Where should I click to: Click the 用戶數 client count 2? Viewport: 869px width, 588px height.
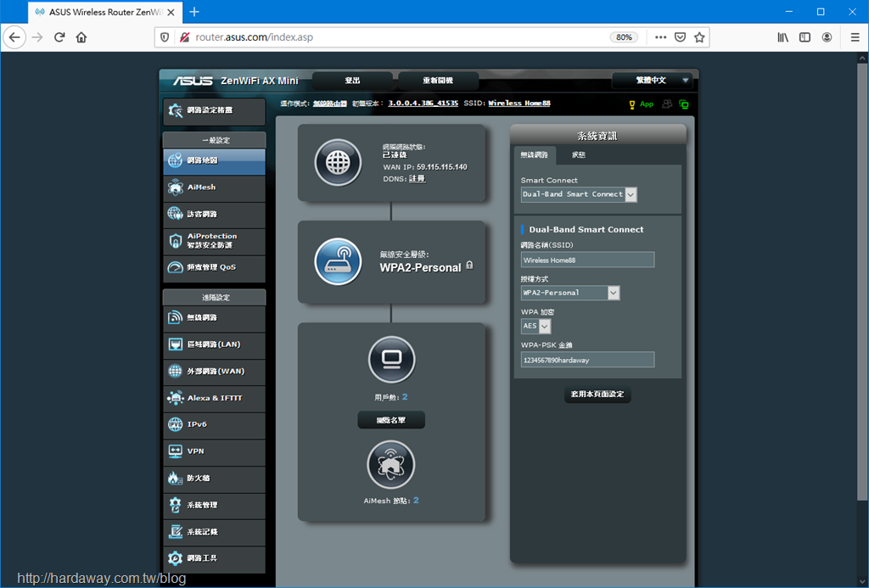pos(405,397)
